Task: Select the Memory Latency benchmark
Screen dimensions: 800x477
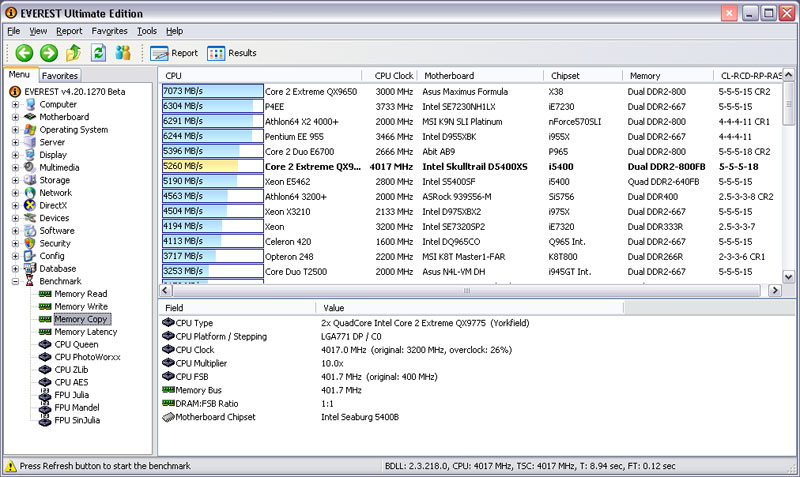Action: coord(86,332)
